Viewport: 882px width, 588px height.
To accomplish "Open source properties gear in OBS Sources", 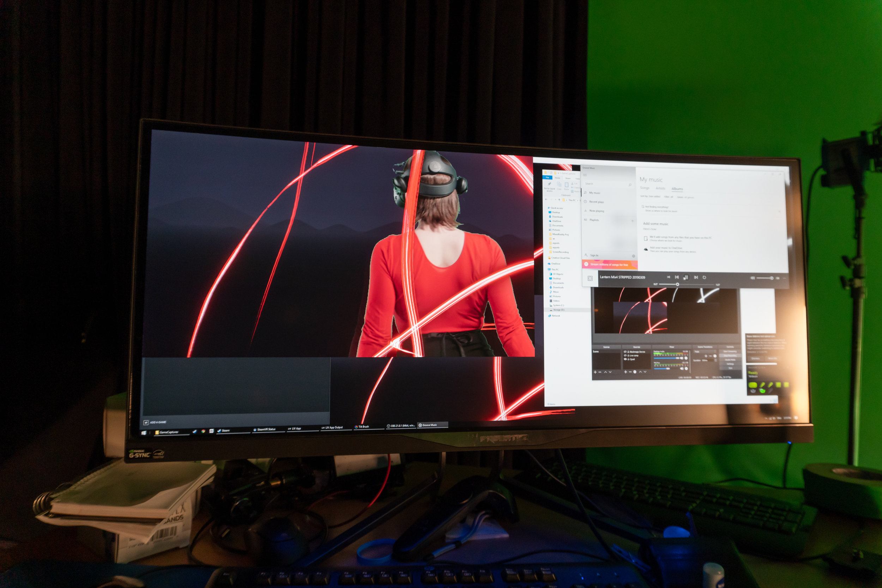I will coord(635,372).
